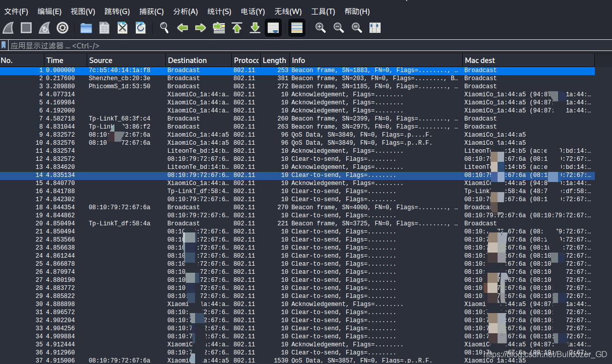Toggle packet list colorization

(297, 28)
